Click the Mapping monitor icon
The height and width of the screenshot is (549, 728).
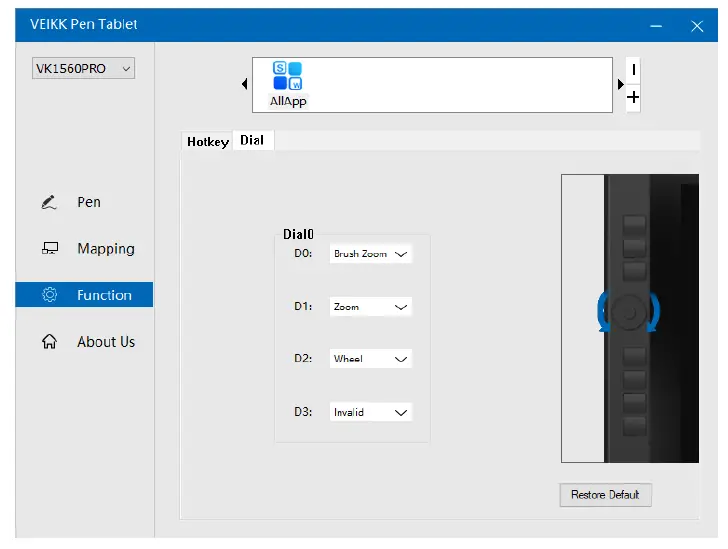click(50, 249)
